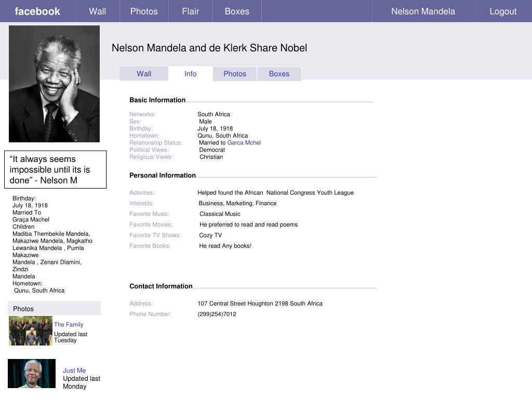Switch to the Boxes profile tab
532x399 pixels.
[x=279, y=74]
